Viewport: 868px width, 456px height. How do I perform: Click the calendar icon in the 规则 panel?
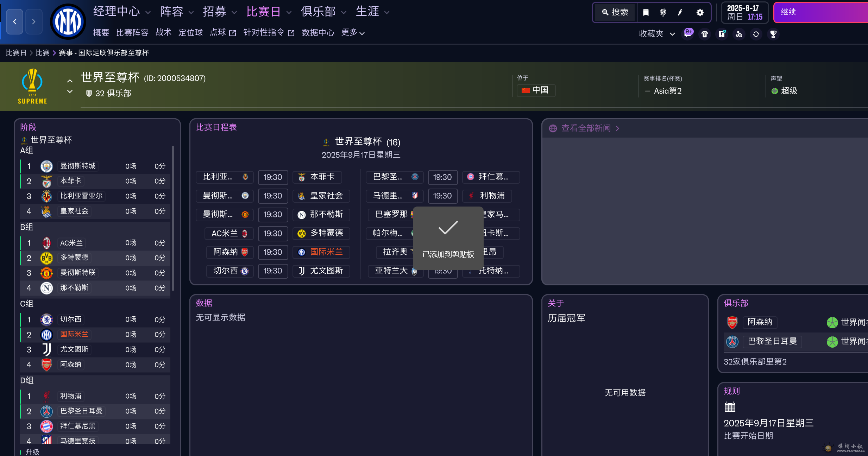[730, 407]
